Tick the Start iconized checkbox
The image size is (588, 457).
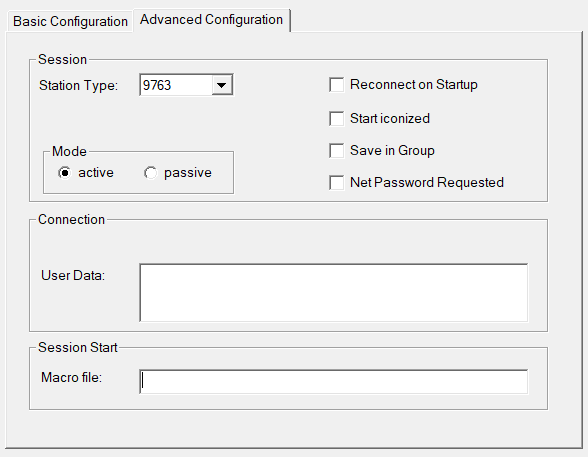click(336, 119)
